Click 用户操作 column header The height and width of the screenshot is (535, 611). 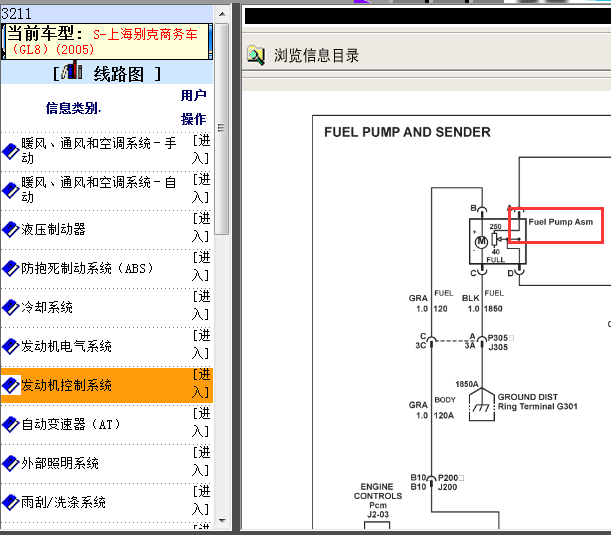(x=193, y=107)
